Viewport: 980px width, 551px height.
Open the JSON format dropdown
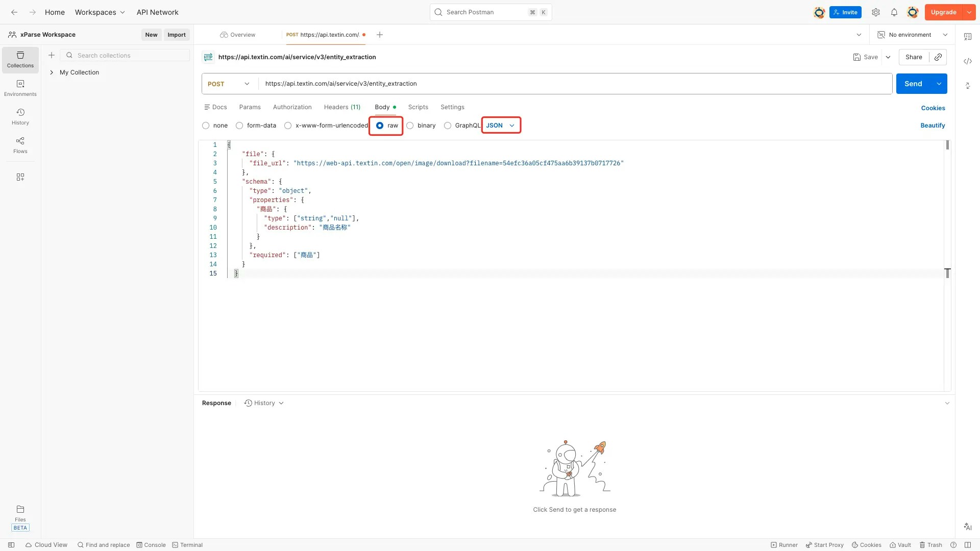pyautogui.click(x=501, y=126)
